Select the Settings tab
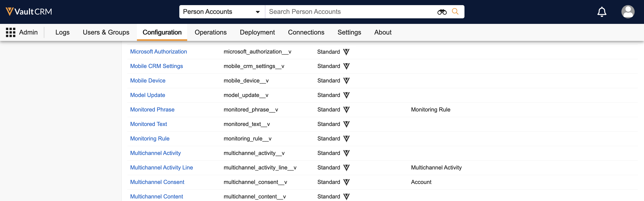 [x=349, y=32]
